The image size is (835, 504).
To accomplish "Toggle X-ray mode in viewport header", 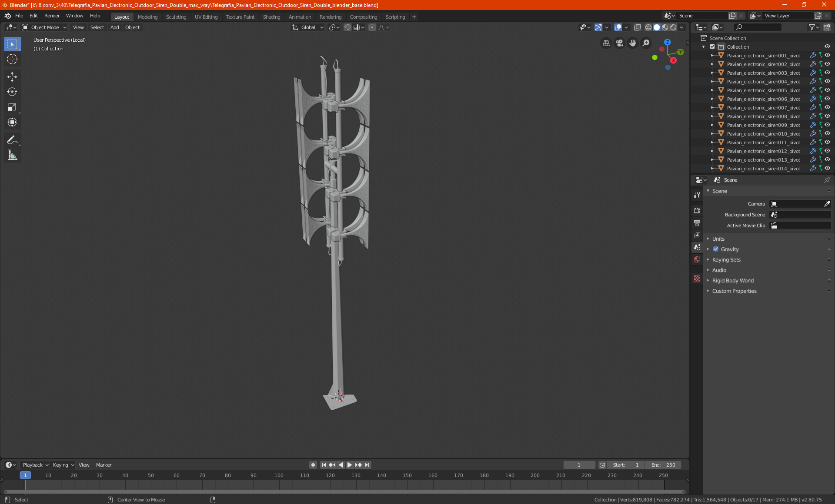I will pos(637,27).
